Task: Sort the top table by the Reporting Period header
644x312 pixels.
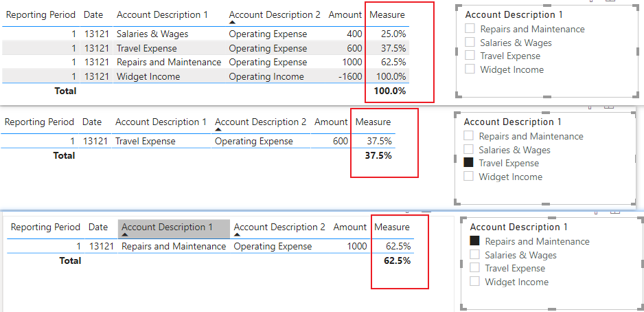Action: [x=41, y=15]
